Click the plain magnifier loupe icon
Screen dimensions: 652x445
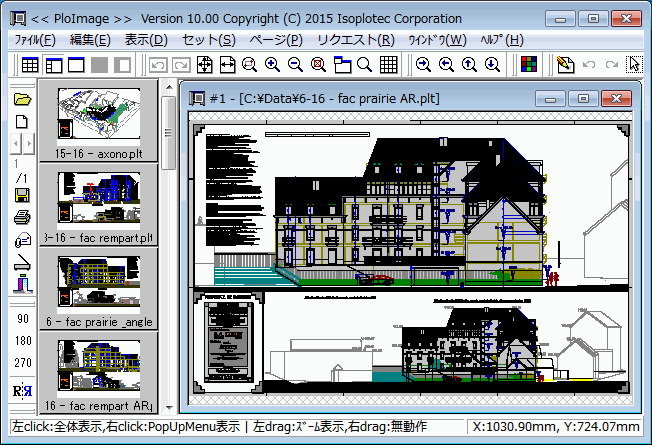coord(365,65)
